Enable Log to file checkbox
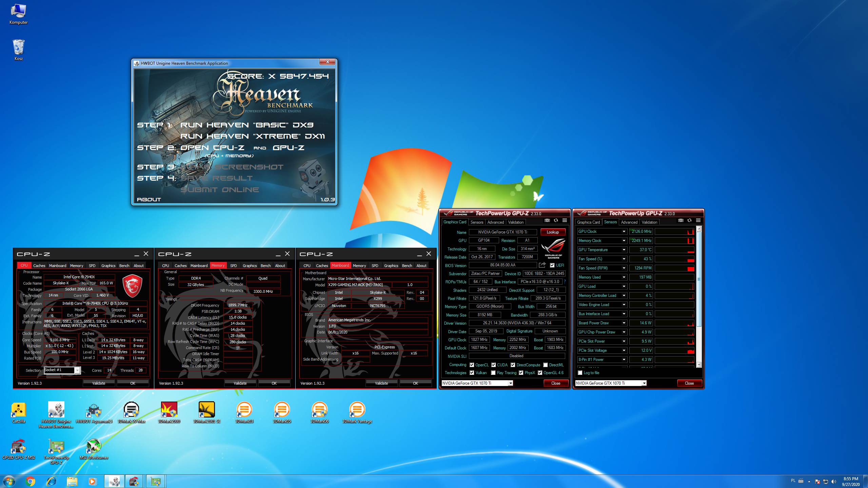This screenshot has width=868, height=488. pyautogui.click(x=580, y=373)
